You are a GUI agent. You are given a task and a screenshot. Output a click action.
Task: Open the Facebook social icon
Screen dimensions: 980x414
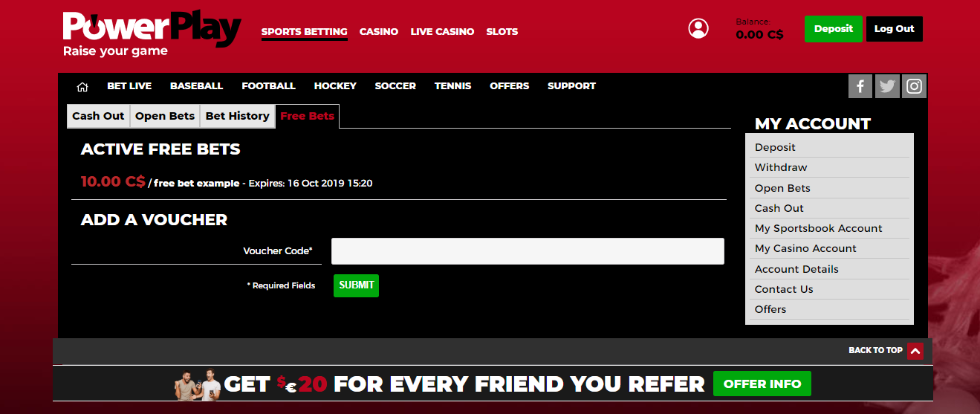(x=860, y=86)
